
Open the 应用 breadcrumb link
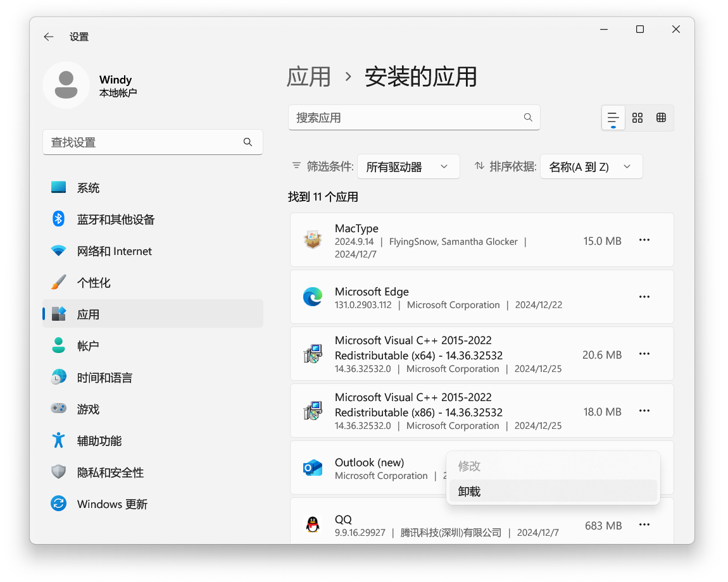(x=310, y=76)
